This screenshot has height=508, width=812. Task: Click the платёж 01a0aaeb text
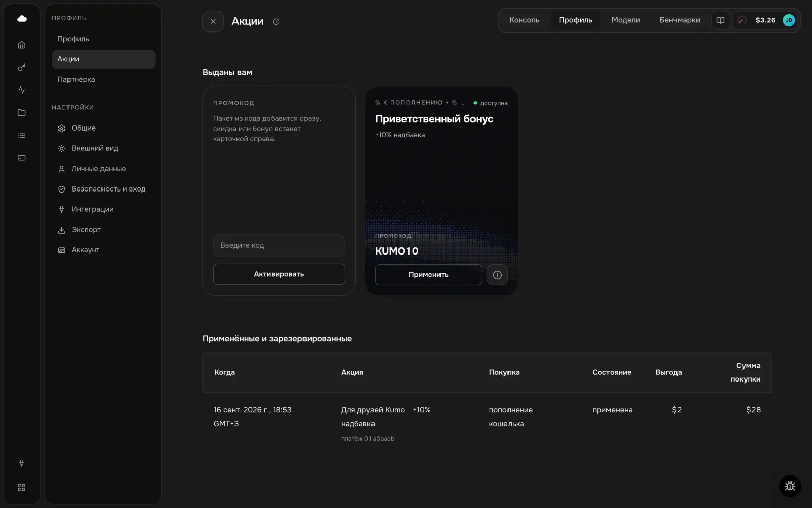point(367,439)
